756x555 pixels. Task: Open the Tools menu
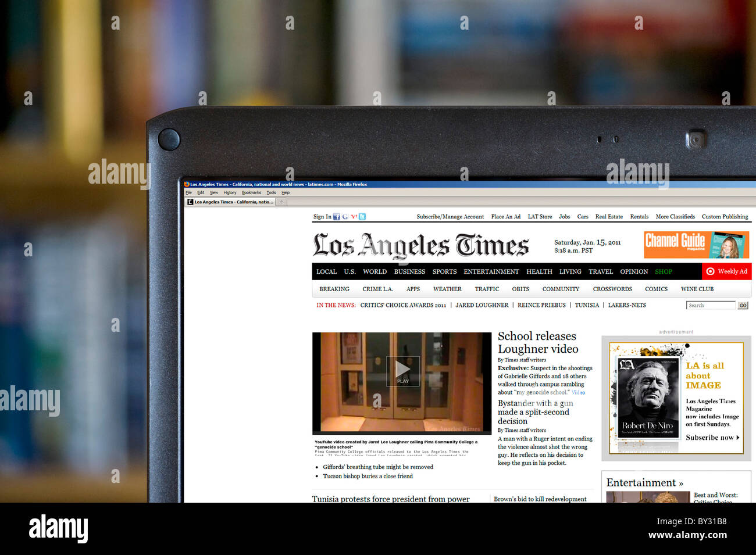tap(271, 192)
